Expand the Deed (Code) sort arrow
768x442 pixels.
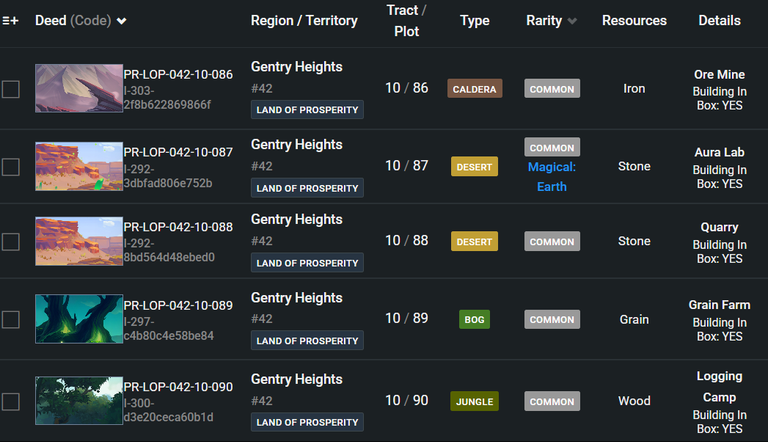click(x=121, y=21)
